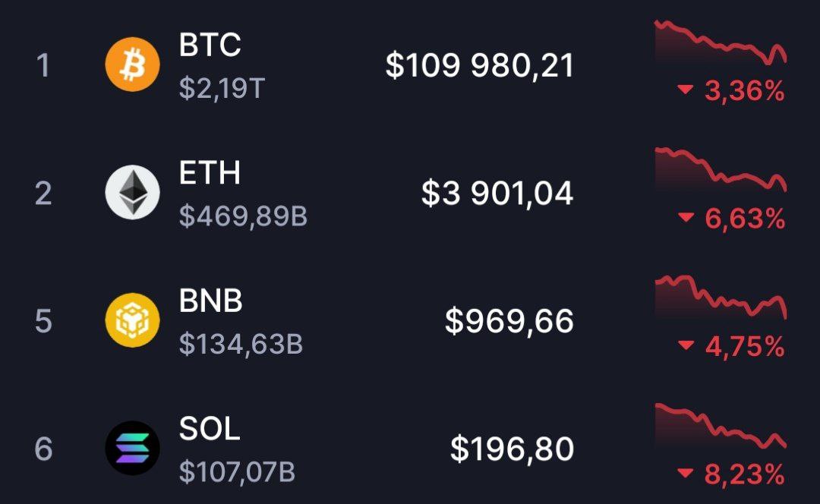Image resolution: width=820 pixels, height=504 pixels.
Task: Click the red down arrow beside 3,36%
Action: 686,91
